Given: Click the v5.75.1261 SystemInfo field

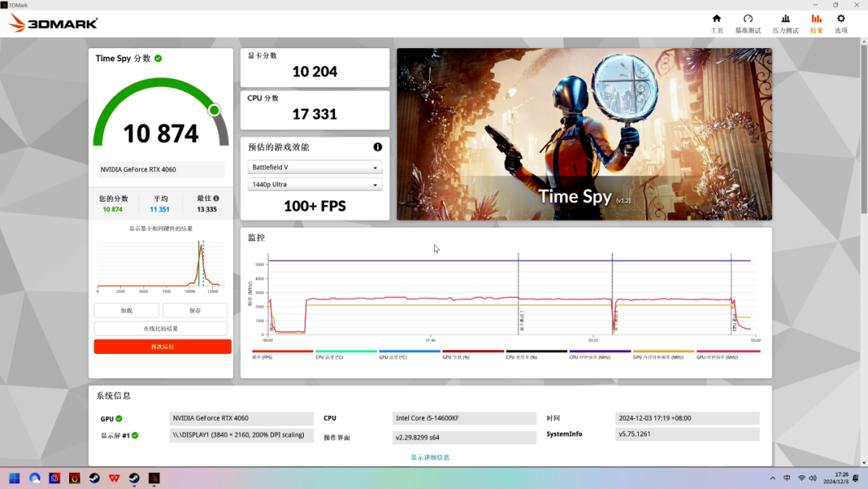Looking at the screenshot, I should [687, 434].
